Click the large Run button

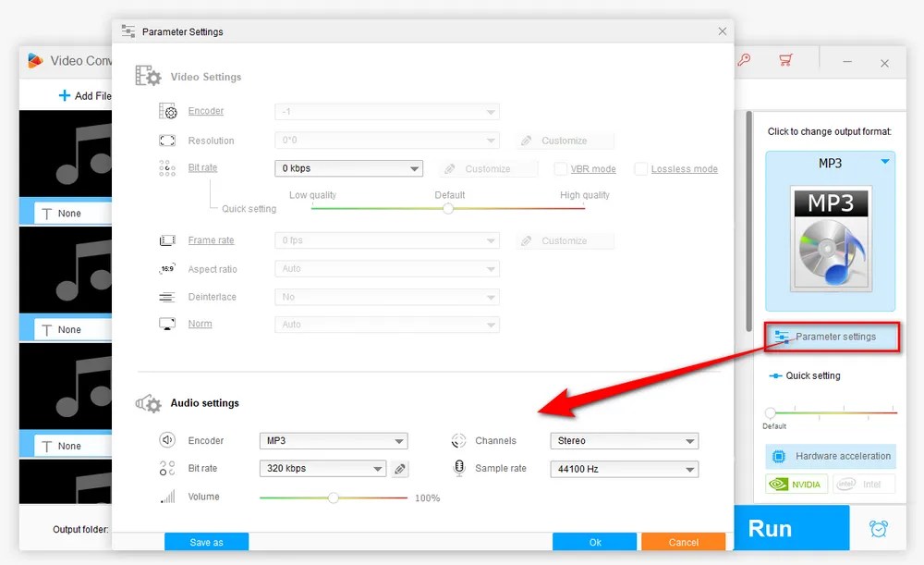tap(792, 528)
